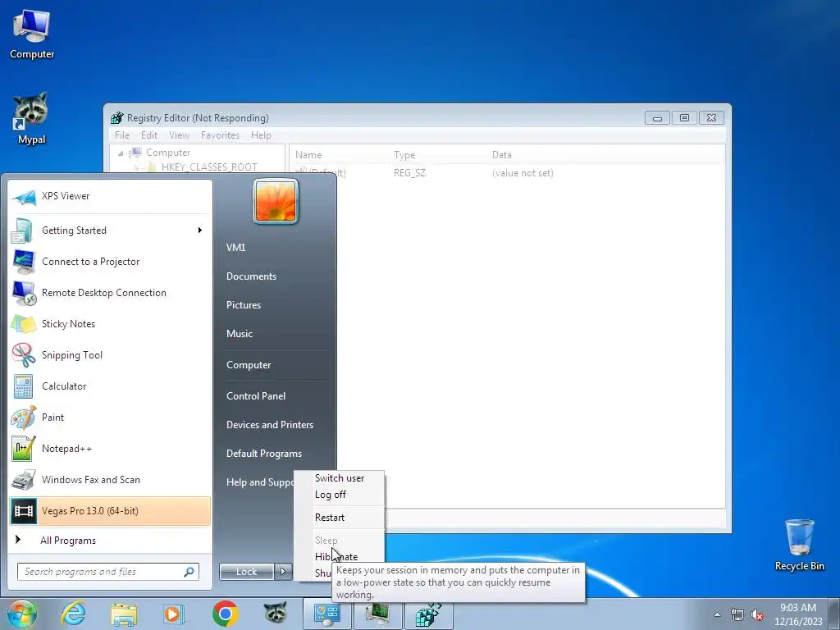Open View menu in Registry Editor
This screenshot has width=840, height=630.
point(179,135)
